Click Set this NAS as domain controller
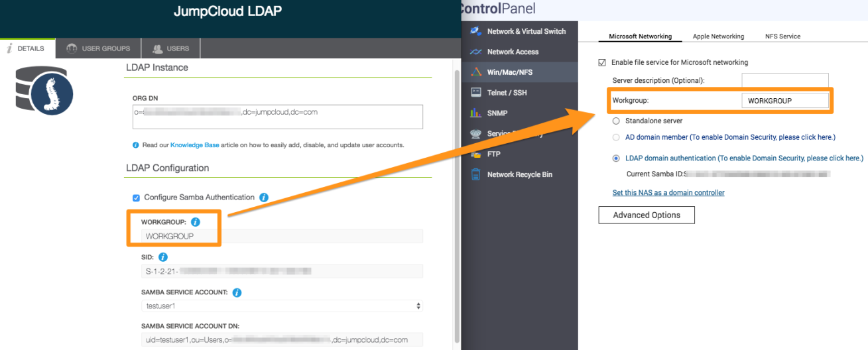The width and height of the screenshot is (868, 350). pyautogui.click(x=668, y=193)
